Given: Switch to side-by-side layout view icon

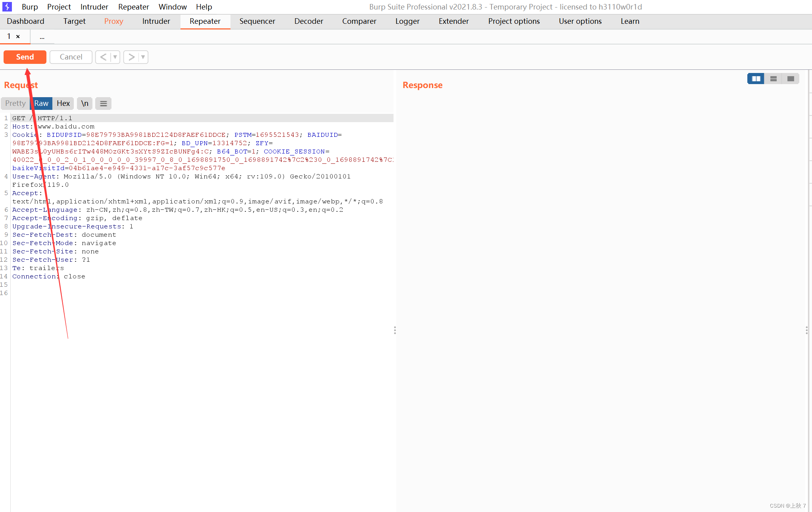Looking at the screenshot, I should pyautogui.click(x=756, y=79).
